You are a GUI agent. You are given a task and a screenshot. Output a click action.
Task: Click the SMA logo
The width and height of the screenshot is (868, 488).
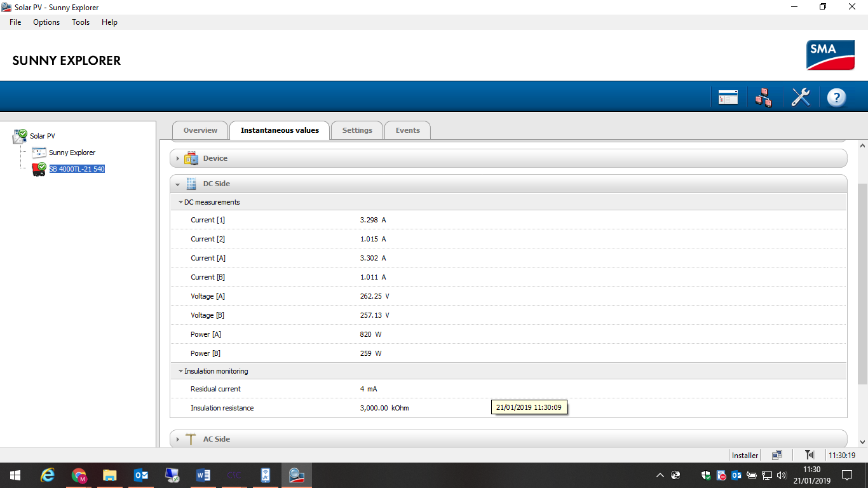pos(831,55)
